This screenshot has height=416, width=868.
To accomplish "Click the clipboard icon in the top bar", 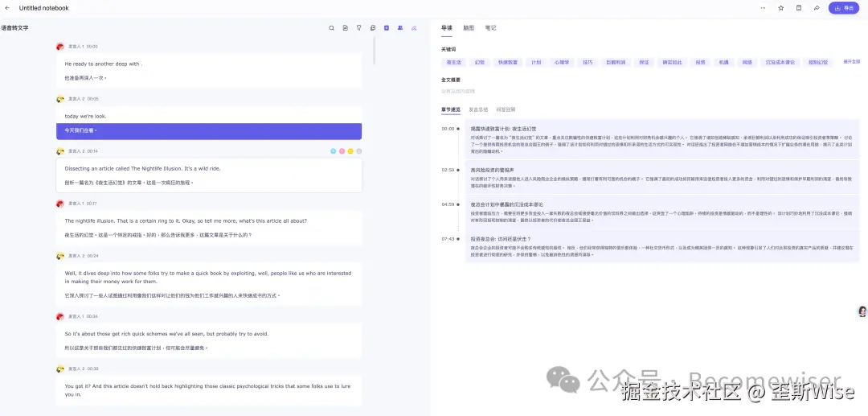I will (x=798, y=8).
